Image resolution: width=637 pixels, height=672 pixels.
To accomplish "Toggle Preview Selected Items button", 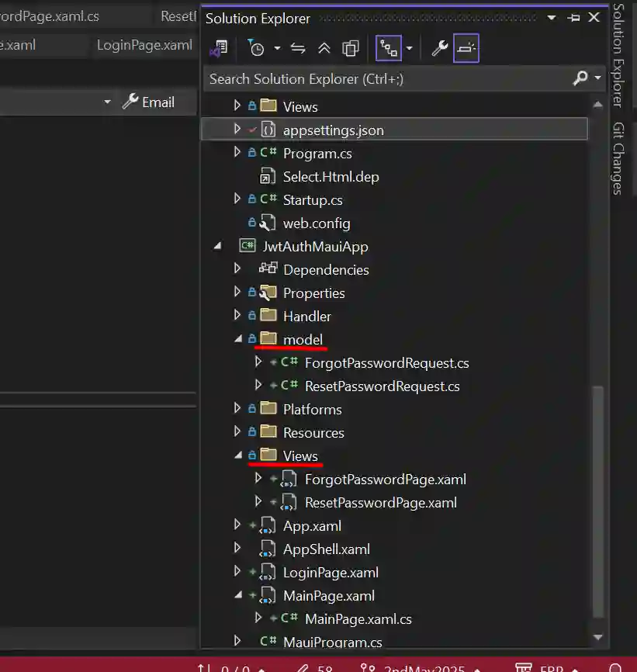I will (x=466, y=48).
